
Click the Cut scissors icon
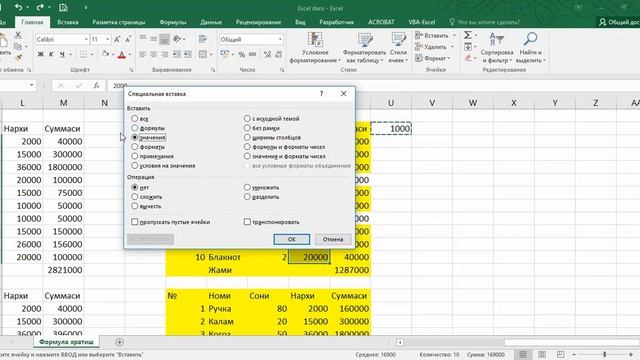pos(18,36)
